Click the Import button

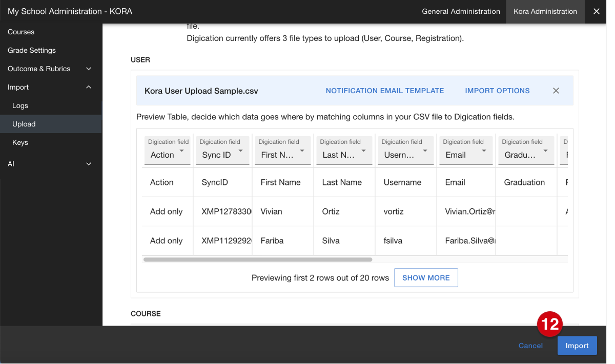(577, 346)
